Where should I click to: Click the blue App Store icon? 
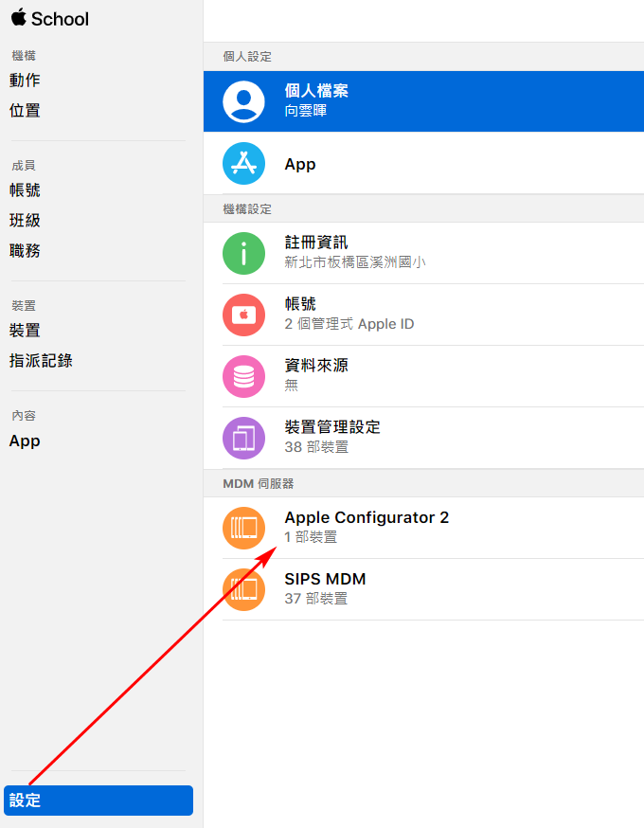pyautogui.click(x=243, y=163)
